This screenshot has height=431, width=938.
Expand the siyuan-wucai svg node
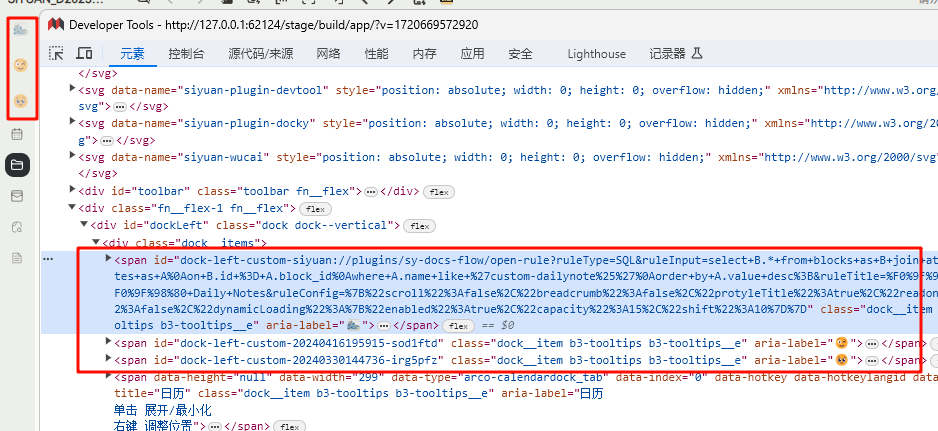72,157
